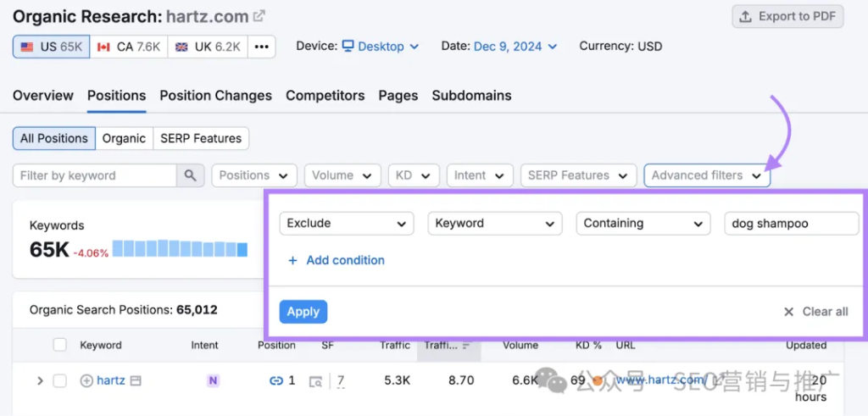The width and height of the screenshot is (868, 416).
Task: Click the dog shampoo filter value field
Action: [x=791, y=224]
